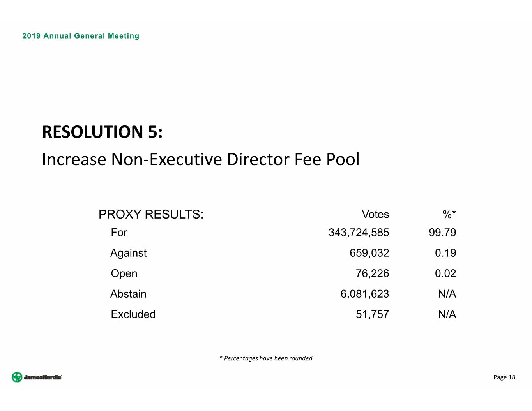Click the percentages rounded footnote
532x411 pixels.
point(266,358)
